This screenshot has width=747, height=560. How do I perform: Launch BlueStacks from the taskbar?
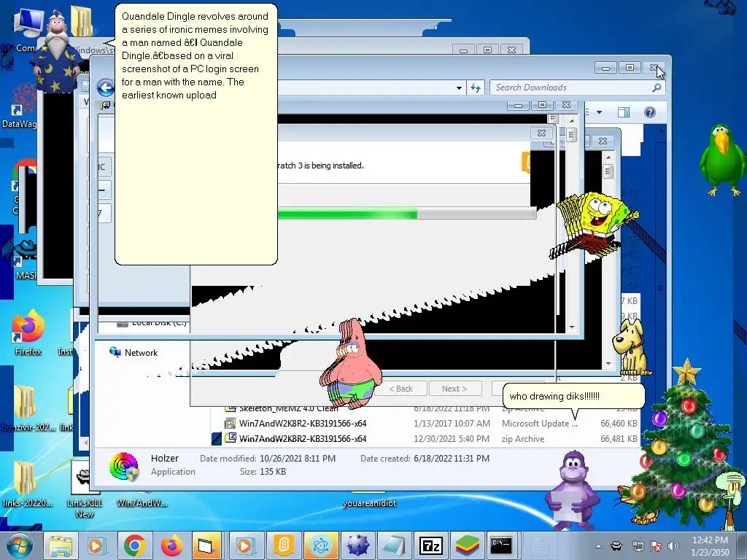[x=467, y=545]
